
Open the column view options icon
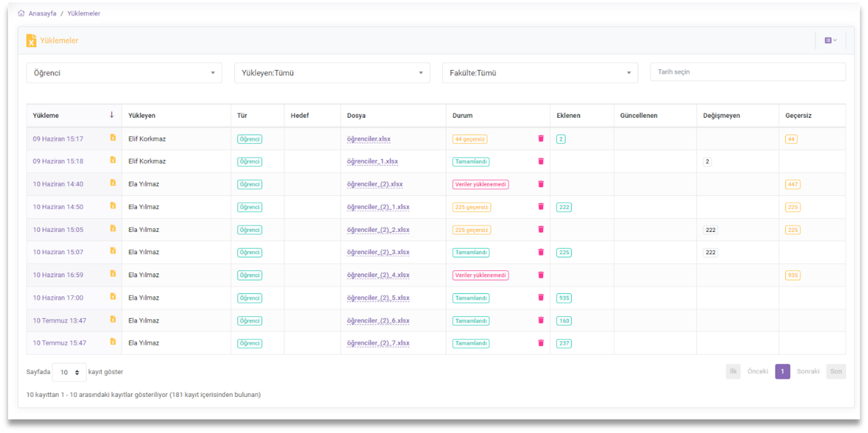(830, 40)
